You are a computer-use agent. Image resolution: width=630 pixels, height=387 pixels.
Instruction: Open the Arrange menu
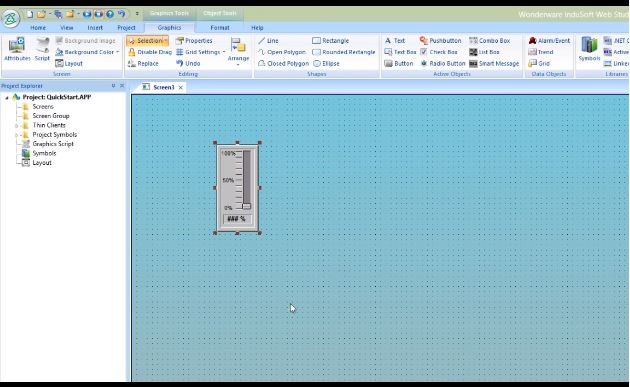point(238,51)
